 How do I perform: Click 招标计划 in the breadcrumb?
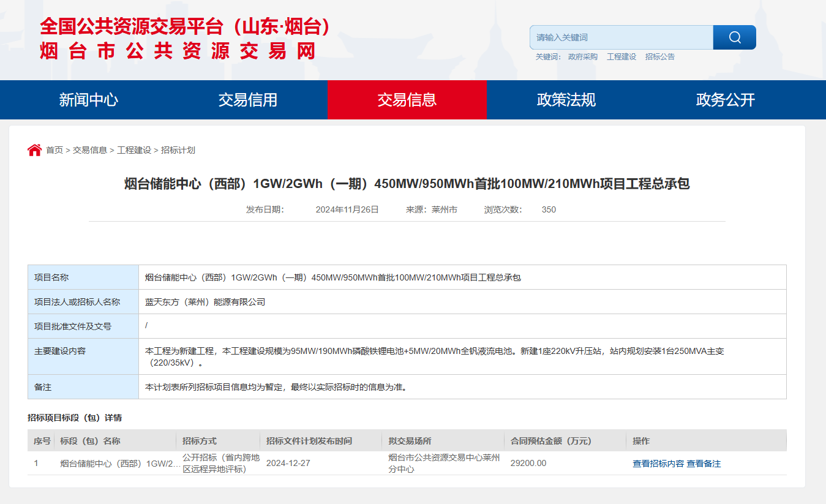[x=178, y=150]
